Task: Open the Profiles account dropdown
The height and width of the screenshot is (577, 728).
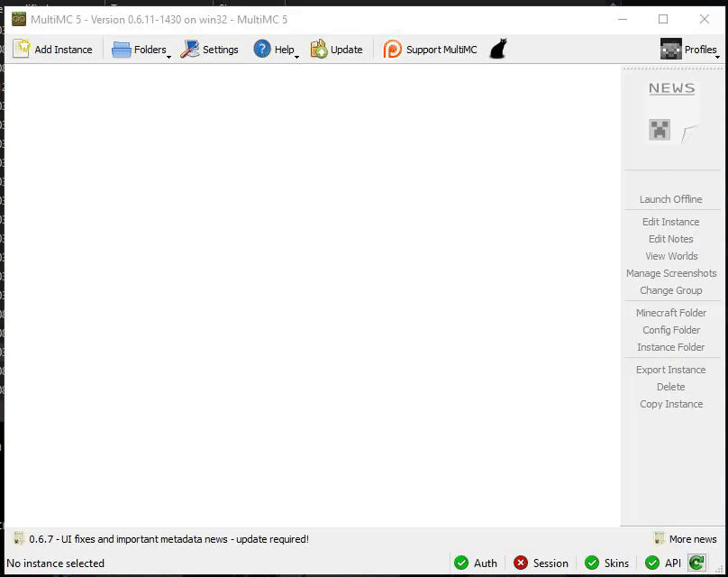Action: pos(690,50)
